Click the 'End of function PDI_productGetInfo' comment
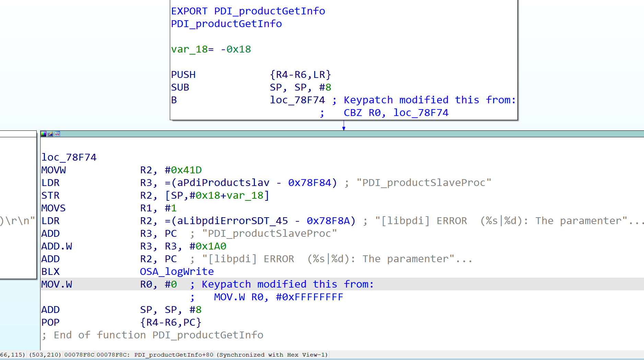The width and height of the screenshot is (644, 360). [x=152, y=335]
